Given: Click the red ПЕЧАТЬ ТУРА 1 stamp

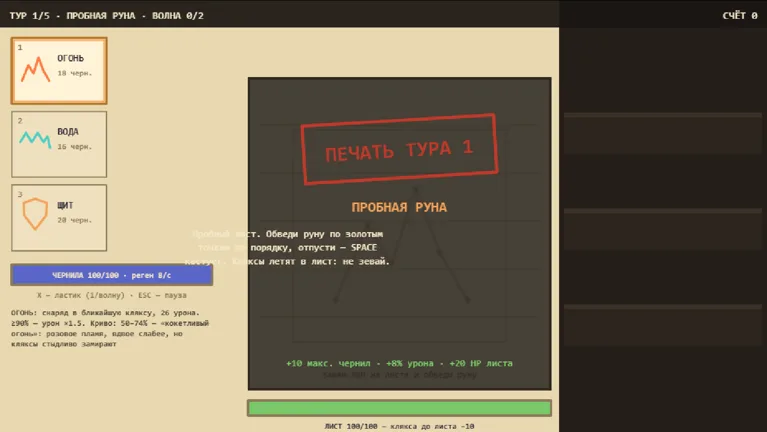Looking at the screenshot, I should tap(399, 149).
